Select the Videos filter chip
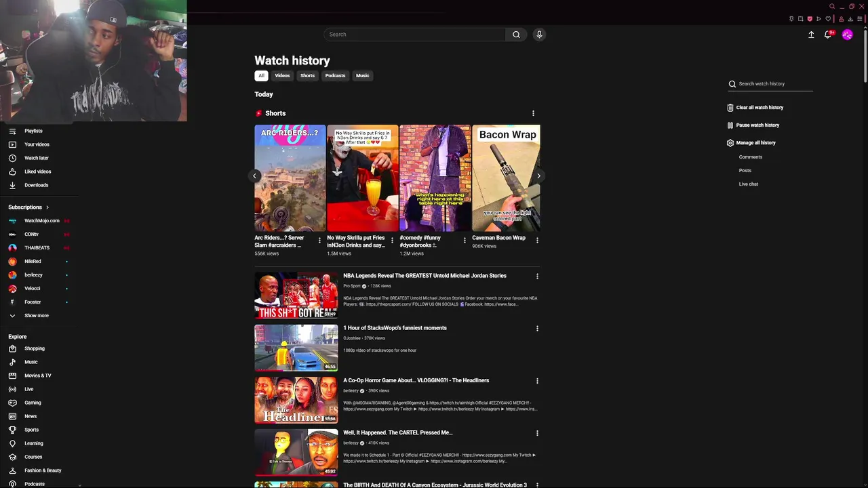Image resolution: width=868 pixels, height=488 pixels. click(x=282, y=76)
